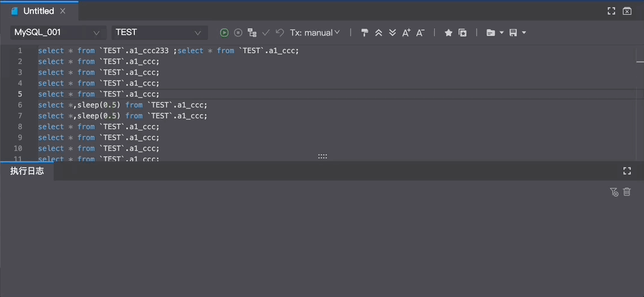The width and height of the screenshot is (644, 297).
Task: Stop the running query
Action: coord(238,33)
